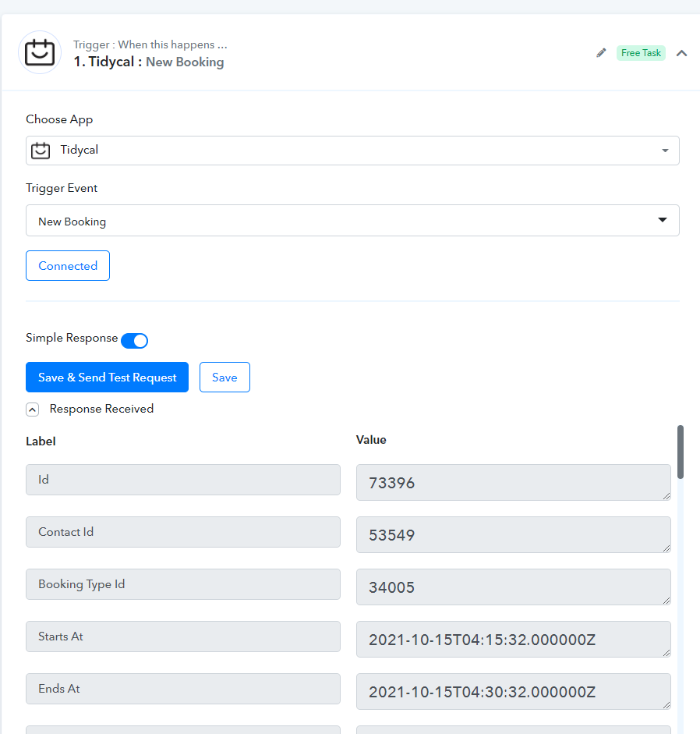This screenshot has width=700, height=734.
Task: Click the Starts At label field
Action: [x=183, y=636]
